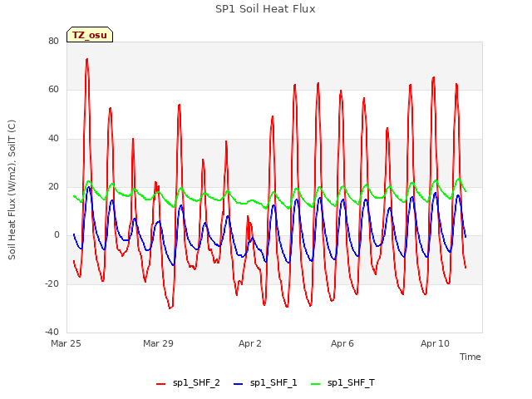Click the Mar 29 x-axis tick label
The height and width of the screenshot is (399, 532).
(158, 343)
